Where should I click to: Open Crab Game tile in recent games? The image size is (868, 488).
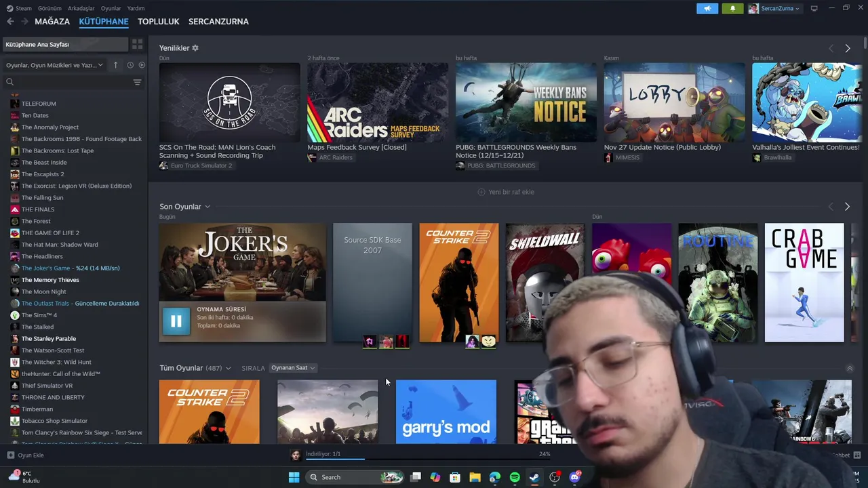[x=804, y=283]
